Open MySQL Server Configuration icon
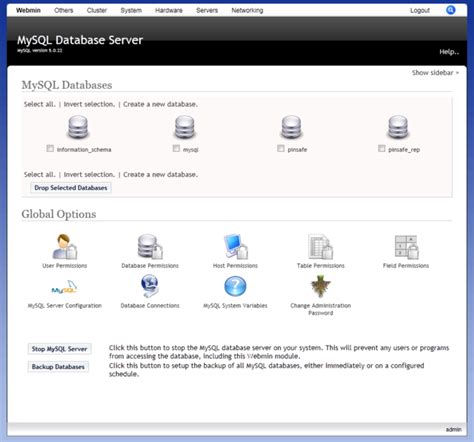The width and height of the screenshot is (474, 442). pyautogui.click(x=65, y=287)
